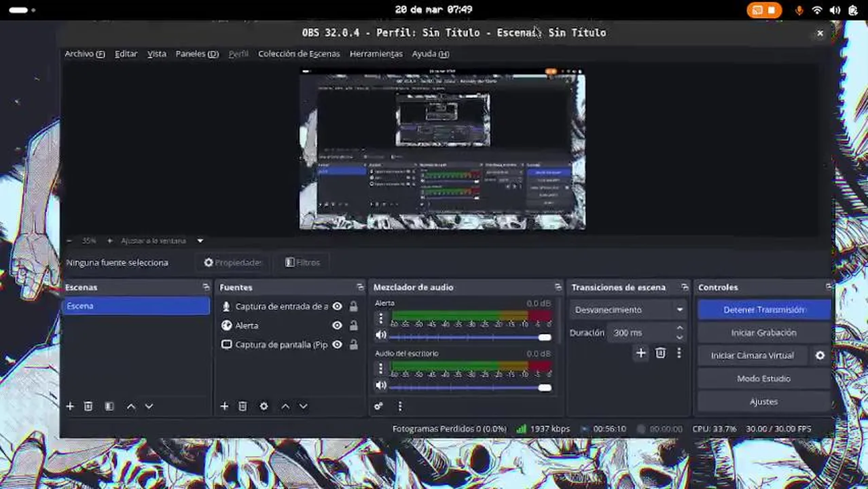Open Alerta channel three-dot options

tap(380, 318)
